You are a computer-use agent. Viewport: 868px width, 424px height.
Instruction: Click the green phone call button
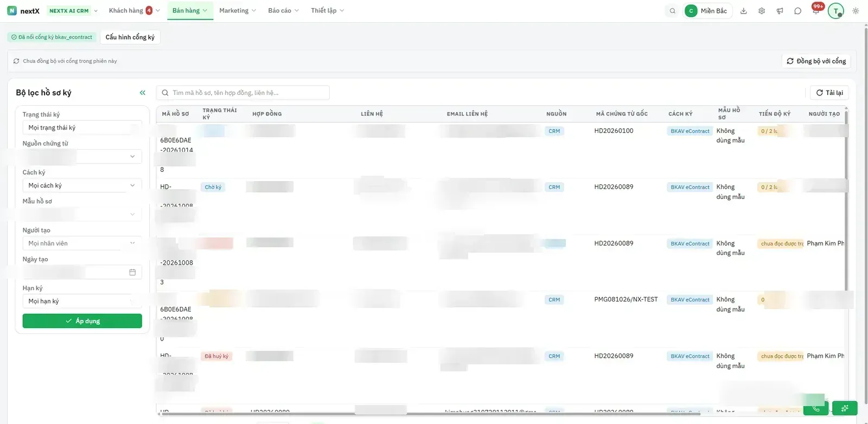click(816, 408)
